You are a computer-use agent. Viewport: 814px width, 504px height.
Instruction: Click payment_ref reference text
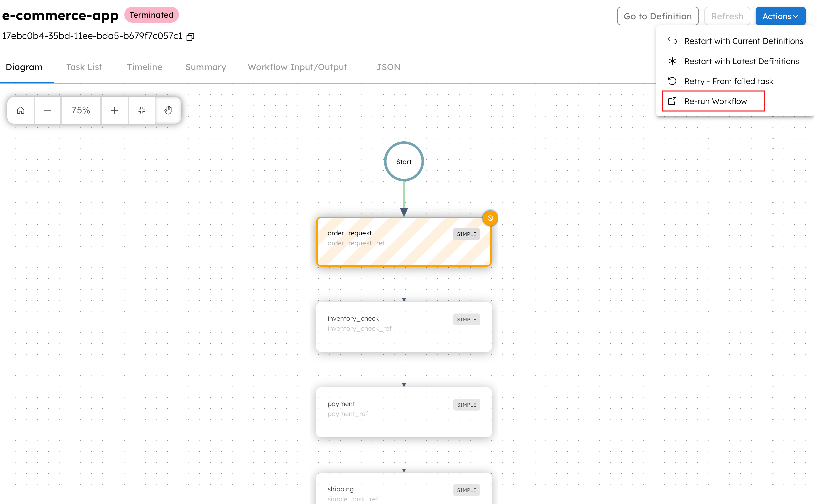point(348,414)
